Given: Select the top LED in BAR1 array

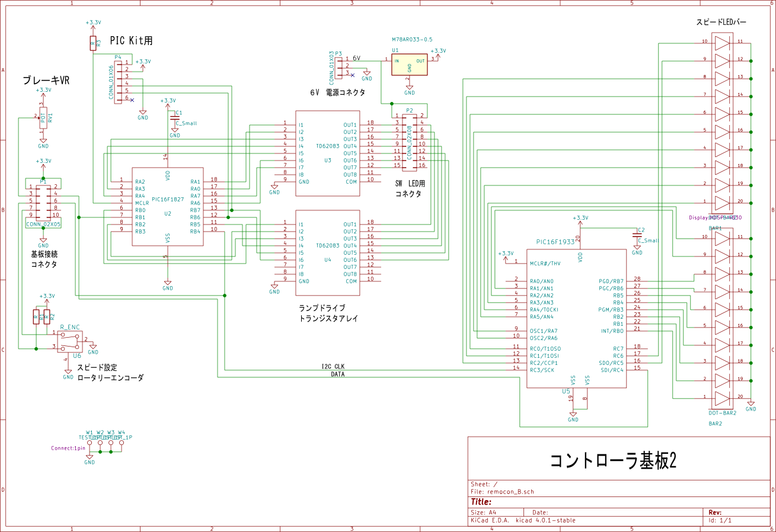Looking at the screenshot, I should [x=721, y=42].
